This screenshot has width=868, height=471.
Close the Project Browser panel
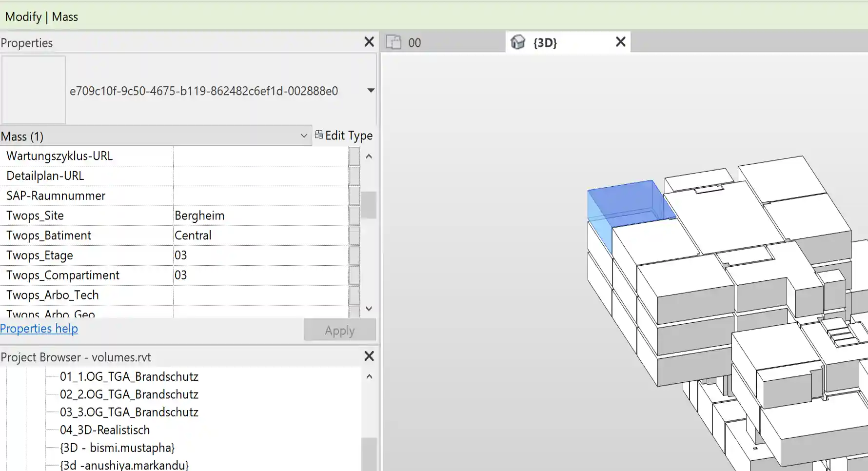coord(369,356)
